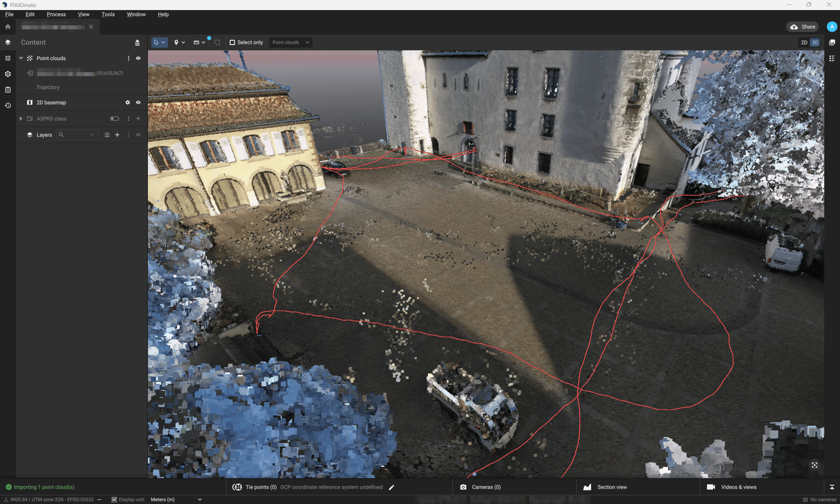Screen dimensions: 840x504
Task: Open the Meters display unit dropdown
Action: tap(176, 499)
